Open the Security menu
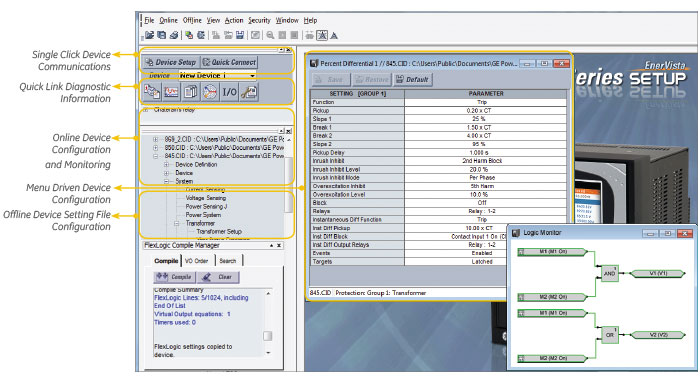 tap(259, 20)
